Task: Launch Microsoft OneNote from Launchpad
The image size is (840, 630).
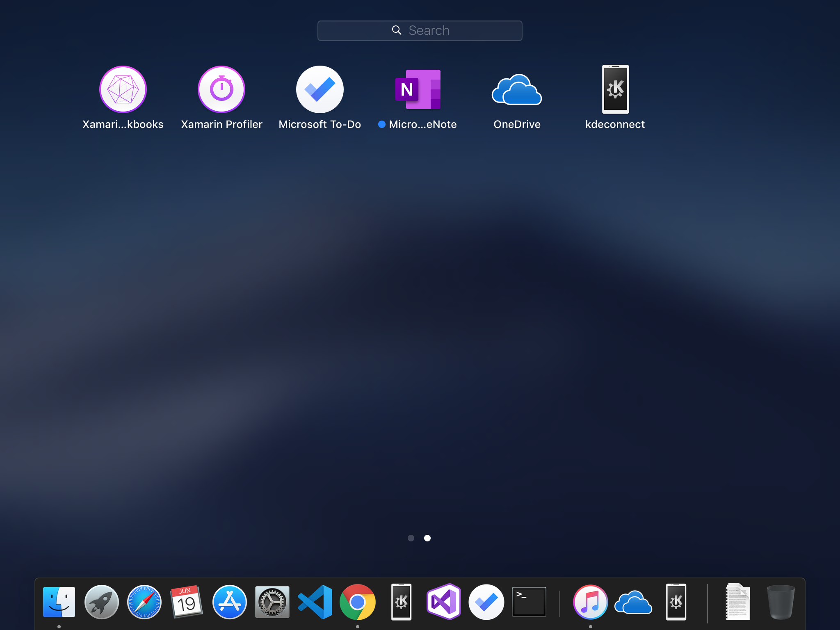Action: click(x=418, y=89)
